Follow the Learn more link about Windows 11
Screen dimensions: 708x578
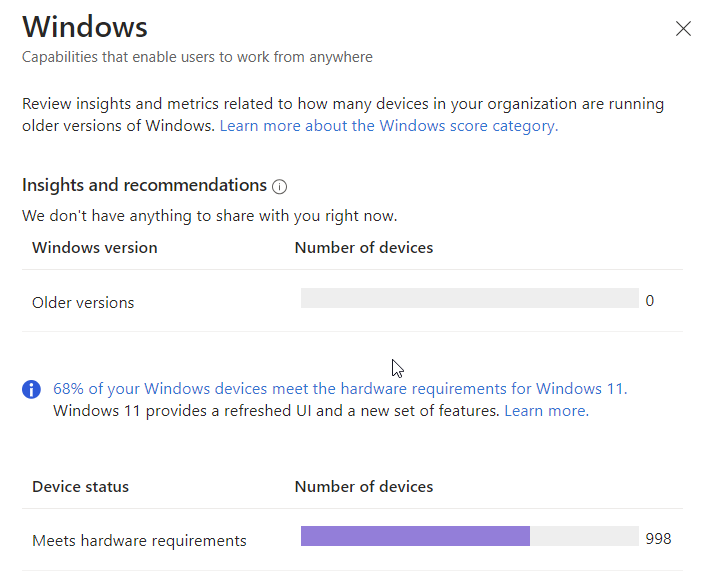[x=546, y=411]
